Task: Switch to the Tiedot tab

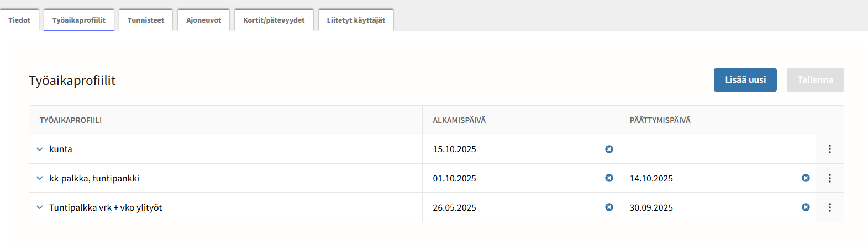Action: click(x=19, y=20)
